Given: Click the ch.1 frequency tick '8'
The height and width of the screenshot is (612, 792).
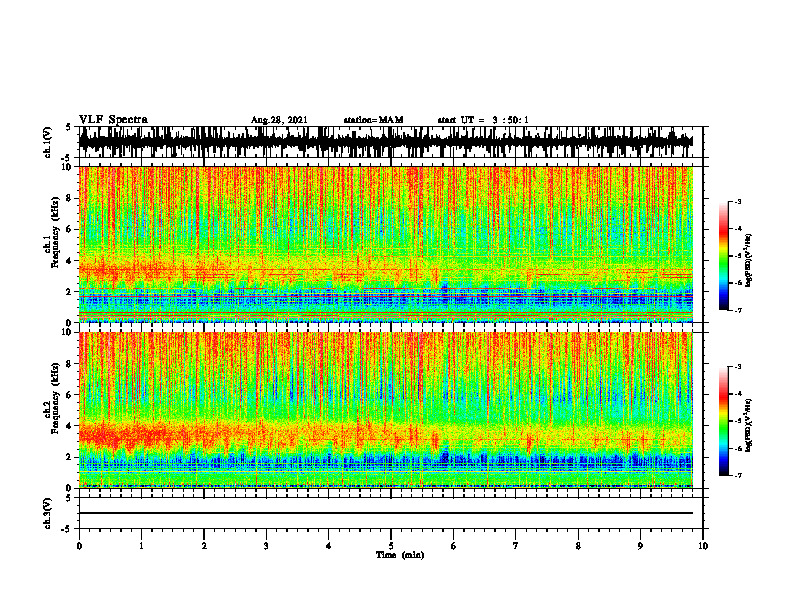Looking at the screenshot, I should (x=70, y=198).
